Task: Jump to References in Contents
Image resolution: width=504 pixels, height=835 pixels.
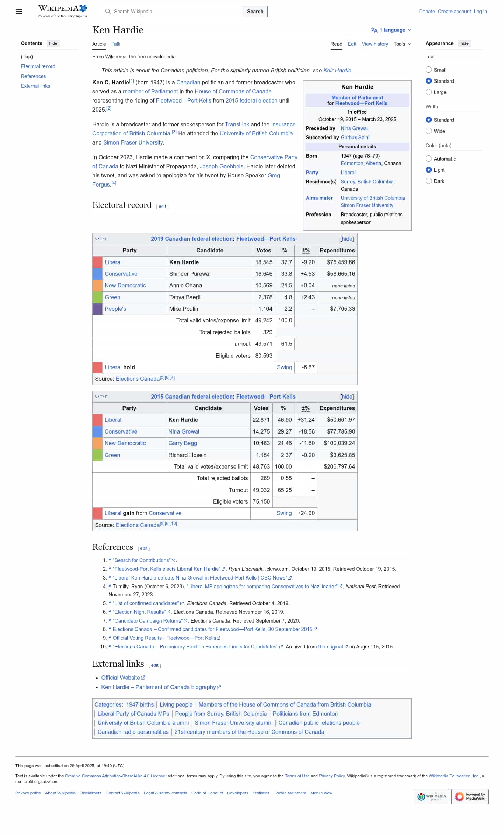Action: pos(34,76)
